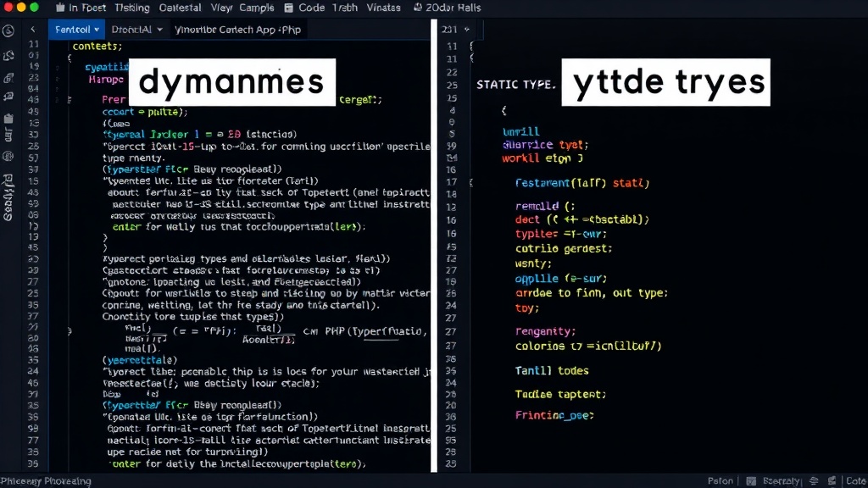Click 'Pheeny Phoreaing' in the status bar
Screen dimensions: 868x488
(46, 481)
